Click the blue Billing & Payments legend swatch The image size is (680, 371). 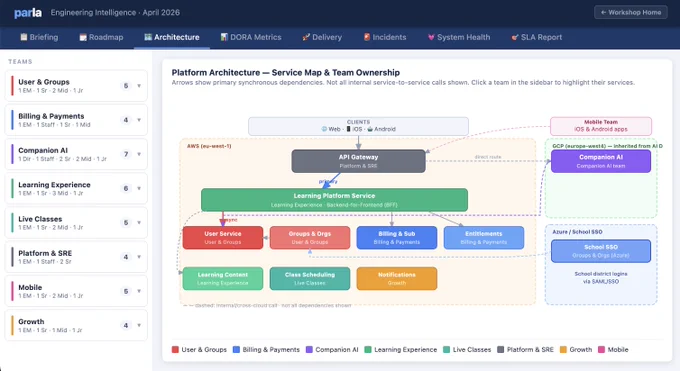click(x=236, y=350)
